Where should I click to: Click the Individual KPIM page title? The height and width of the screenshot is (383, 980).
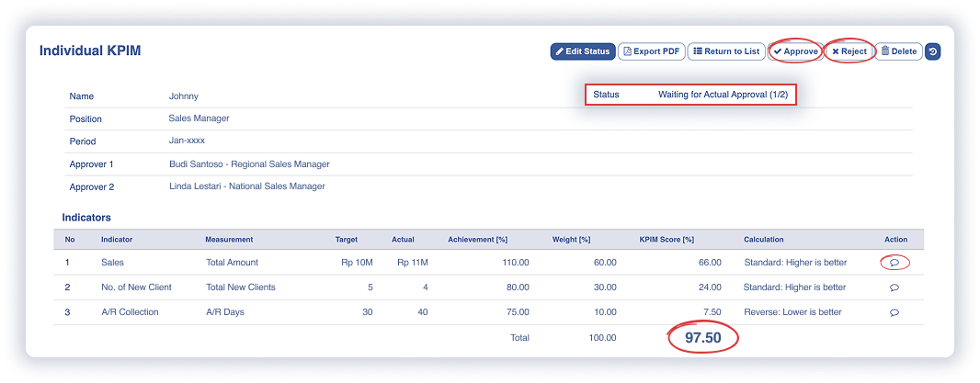pyautogui.click(x=90, y=51)
